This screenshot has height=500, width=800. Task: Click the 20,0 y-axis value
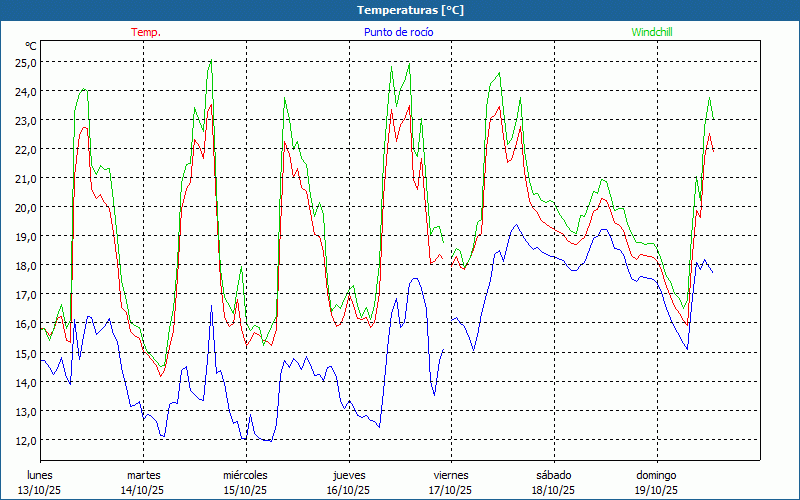point(26,207)
